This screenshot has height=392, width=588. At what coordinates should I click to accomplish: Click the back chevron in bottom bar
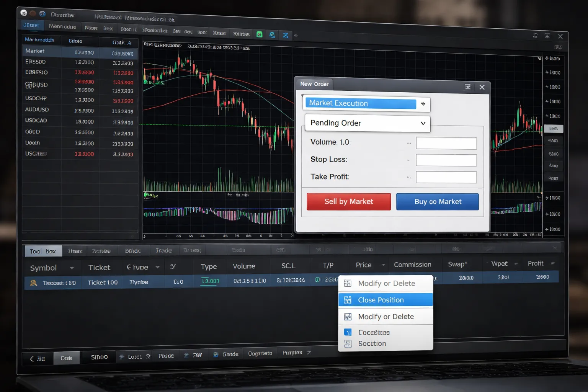coord(32,359)
